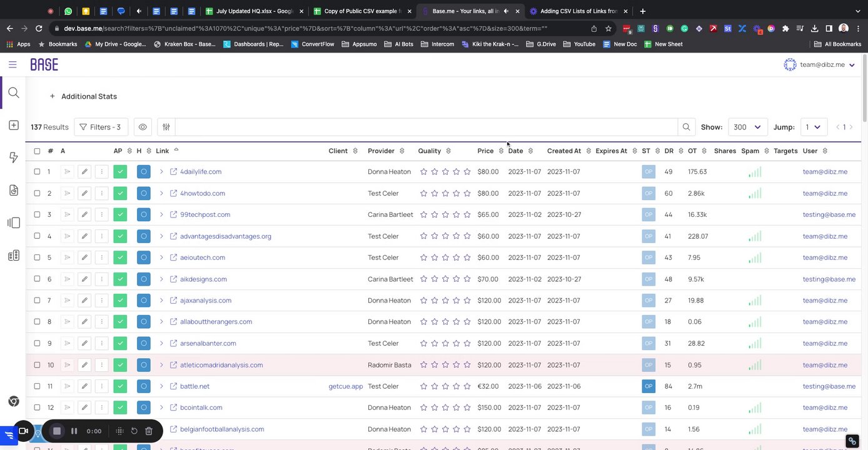The width and height of the screenshot is (868, 450).
Task: Switch to Copy of Public CSV example tab
Action: click(361, 11)
